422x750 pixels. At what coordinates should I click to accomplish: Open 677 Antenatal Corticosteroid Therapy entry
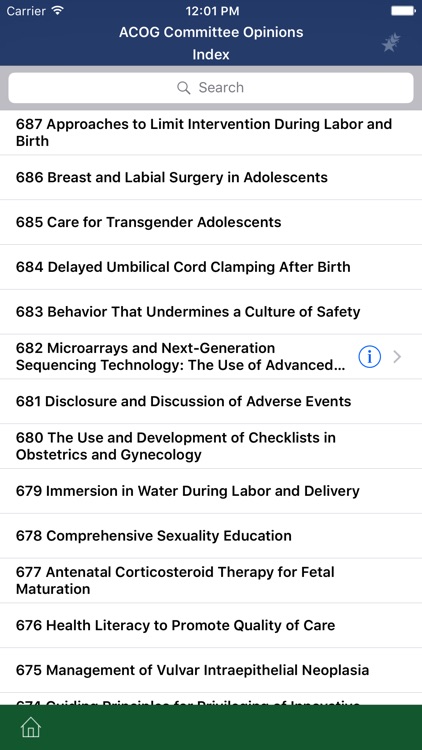point(211,581)
